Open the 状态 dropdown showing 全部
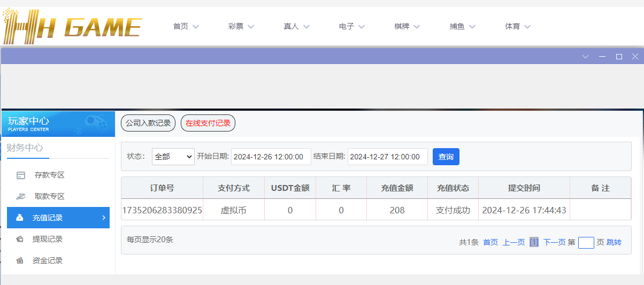 (x=173, y=157)
